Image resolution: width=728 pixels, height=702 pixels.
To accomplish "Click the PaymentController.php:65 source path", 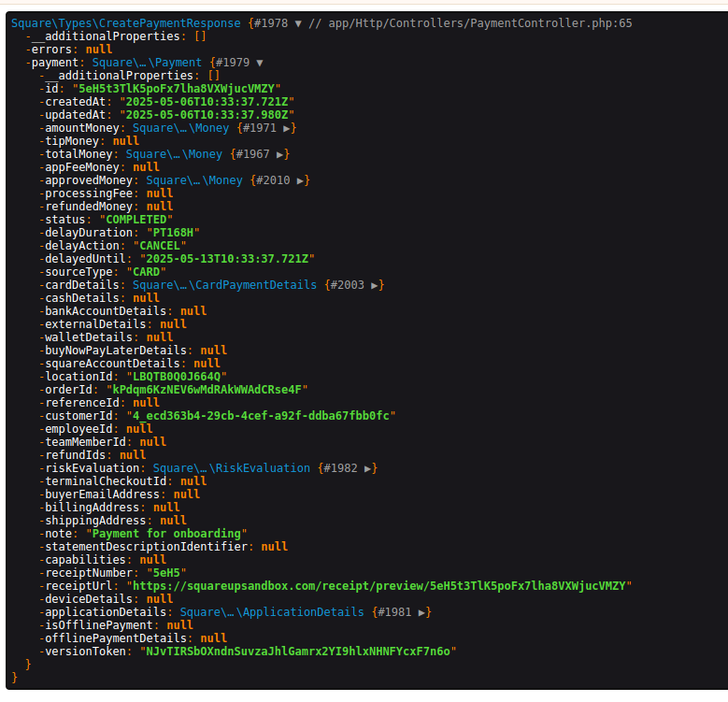I will pyautogui.click(x=480, y=23).
